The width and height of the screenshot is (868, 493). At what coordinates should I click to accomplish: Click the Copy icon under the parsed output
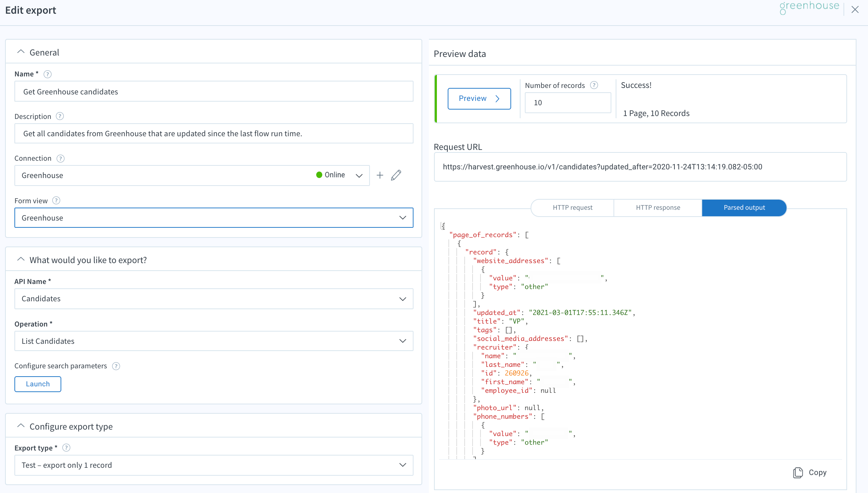click(798, 472)
